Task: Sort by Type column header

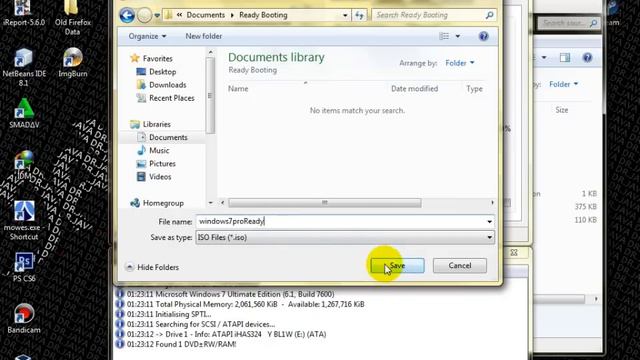Action: coord(474,89)
